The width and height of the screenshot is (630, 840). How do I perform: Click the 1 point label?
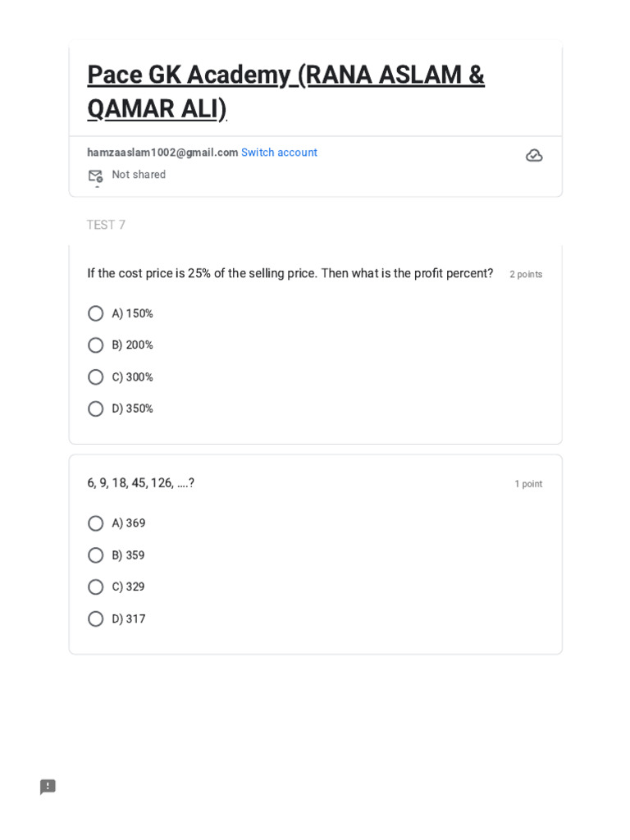528,484
